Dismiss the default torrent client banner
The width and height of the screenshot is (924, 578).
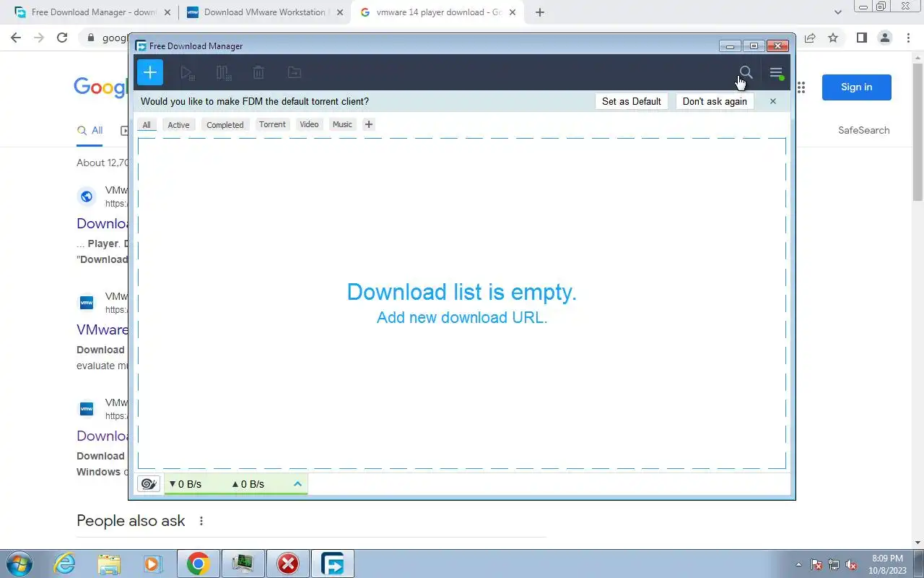click(x=772, y=101)
